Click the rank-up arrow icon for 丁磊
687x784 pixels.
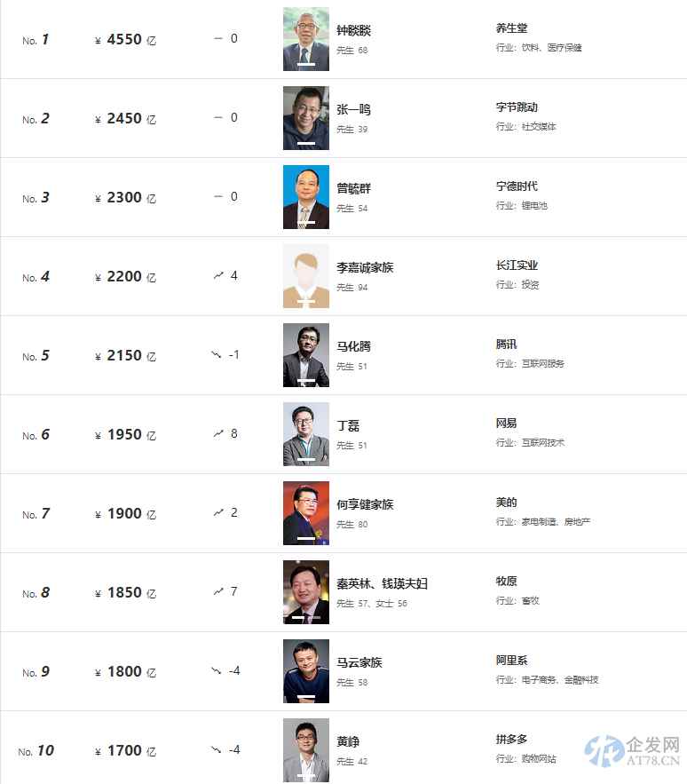(x=218, y=433)
